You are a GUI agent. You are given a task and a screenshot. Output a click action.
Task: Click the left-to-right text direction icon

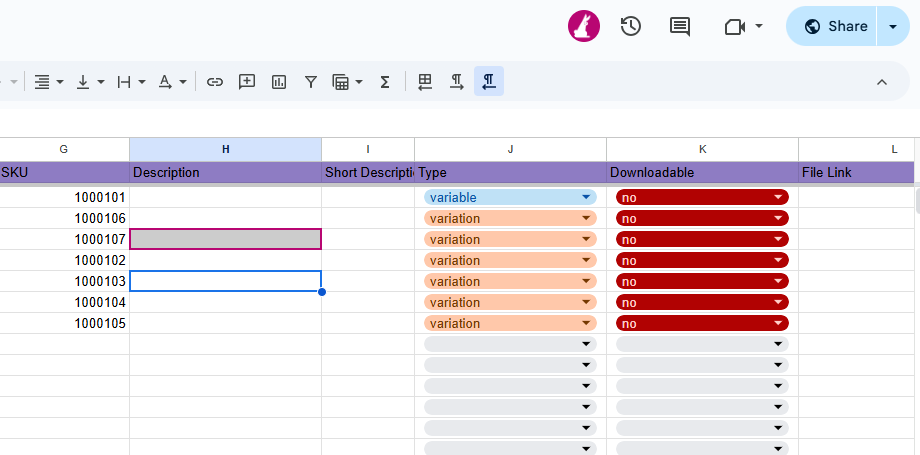pos(457,82)
